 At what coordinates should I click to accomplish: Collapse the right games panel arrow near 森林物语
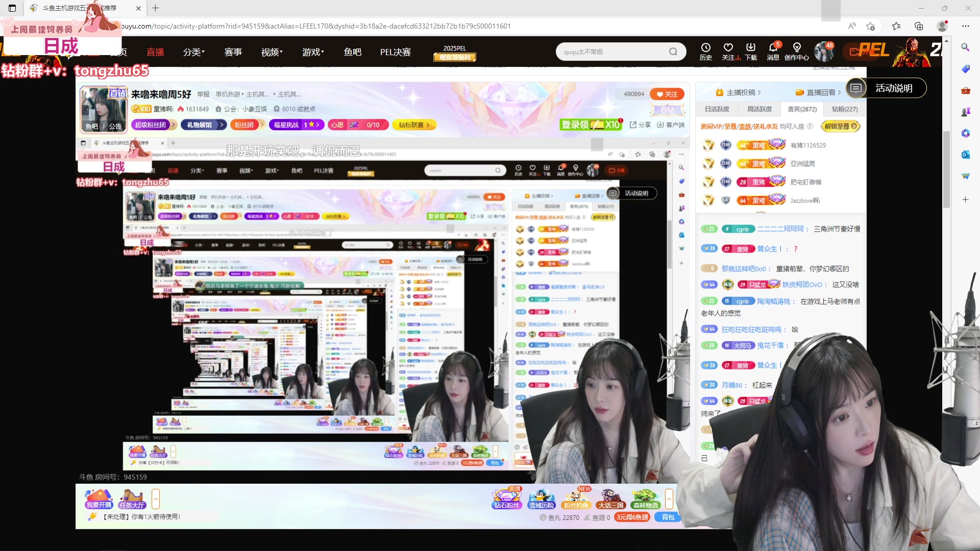point(669,498)
